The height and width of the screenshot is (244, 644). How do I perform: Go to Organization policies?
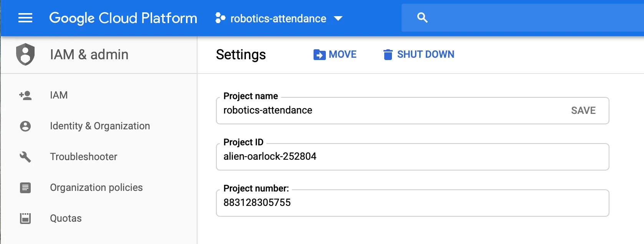pyautogui.click(x=96, y=188)
